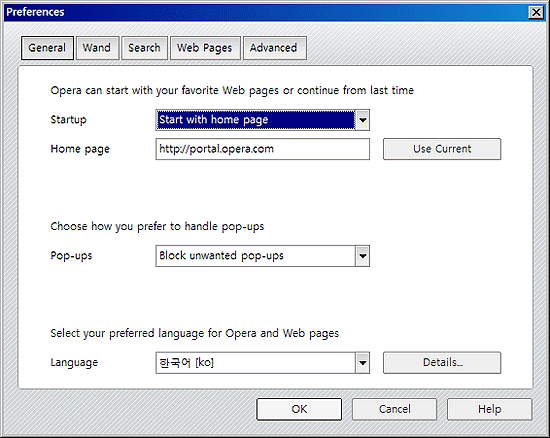Expand the Startup dropdown arrow
This screenshot has height=438, width=550.
click(x=363, y=120)
